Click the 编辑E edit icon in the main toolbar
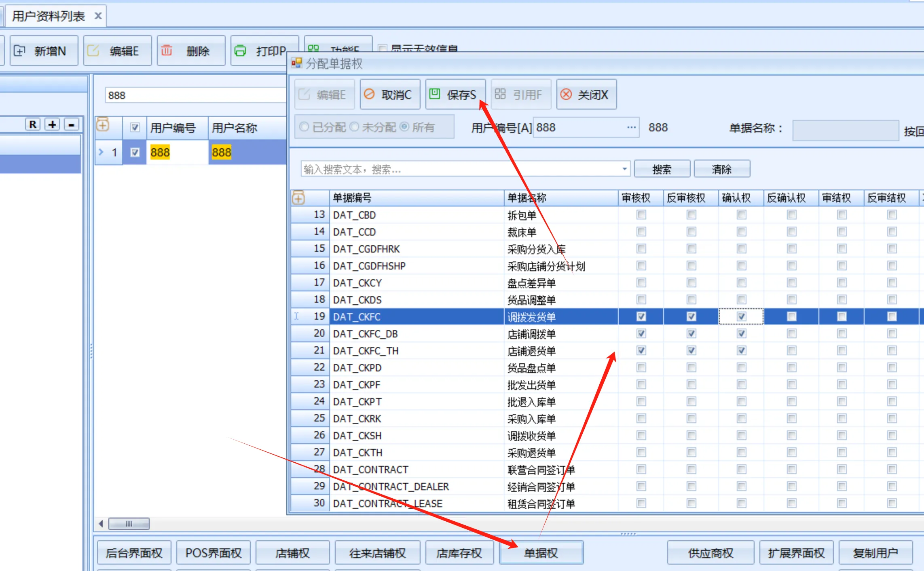Viewport: 924px width, 571px height. click(x=93, y=51)
